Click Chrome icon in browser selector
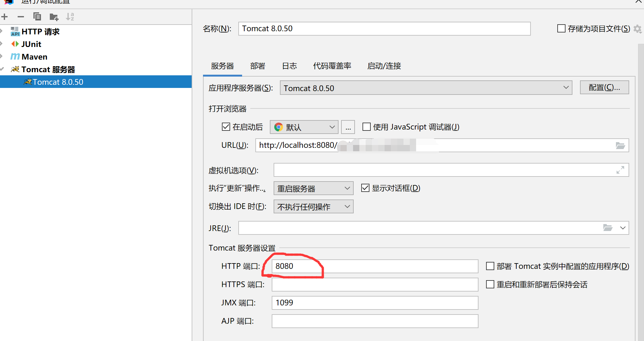This screenshot has height=341, width=644. coord(278,127)
